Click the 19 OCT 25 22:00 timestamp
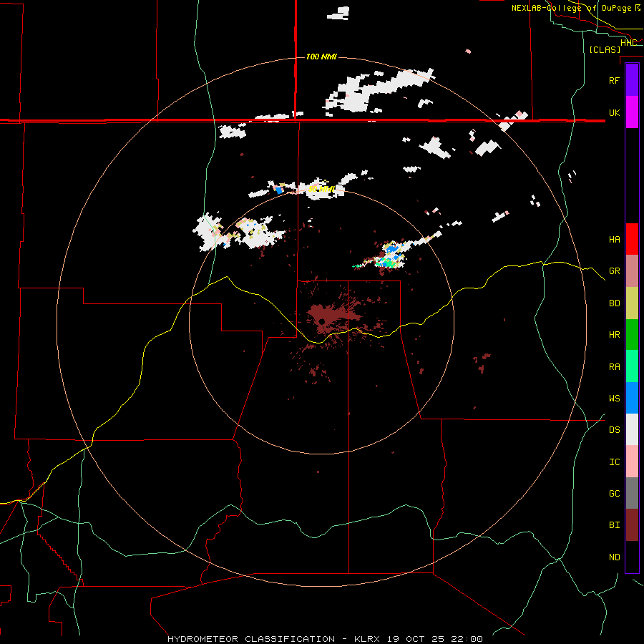 (435, 639)
